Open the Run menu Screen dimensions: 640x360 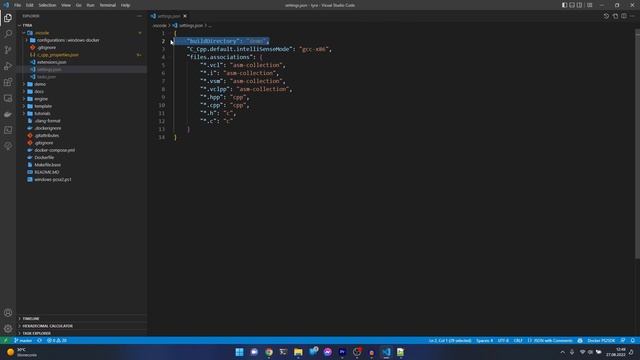90,5
